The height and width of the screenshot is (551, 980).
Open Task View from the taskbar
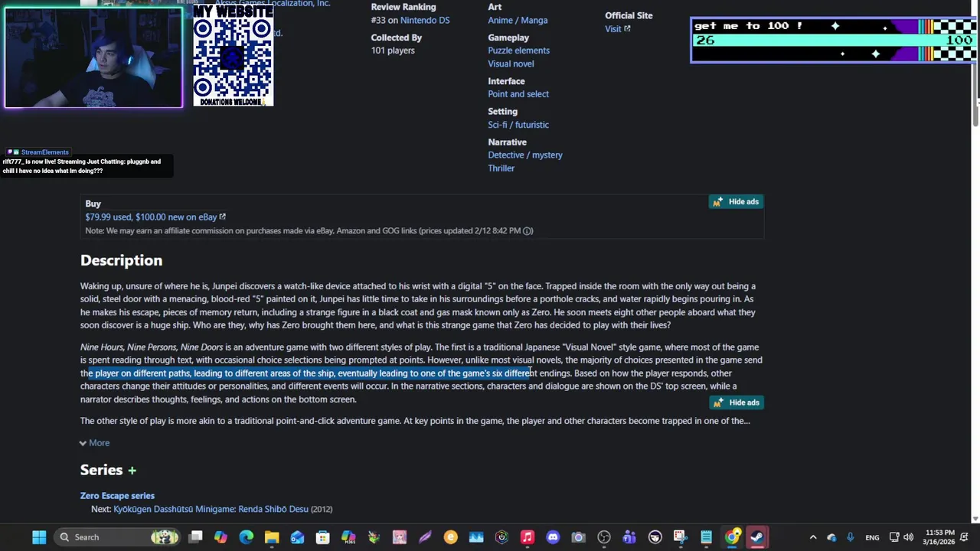[x=196, y=537]
